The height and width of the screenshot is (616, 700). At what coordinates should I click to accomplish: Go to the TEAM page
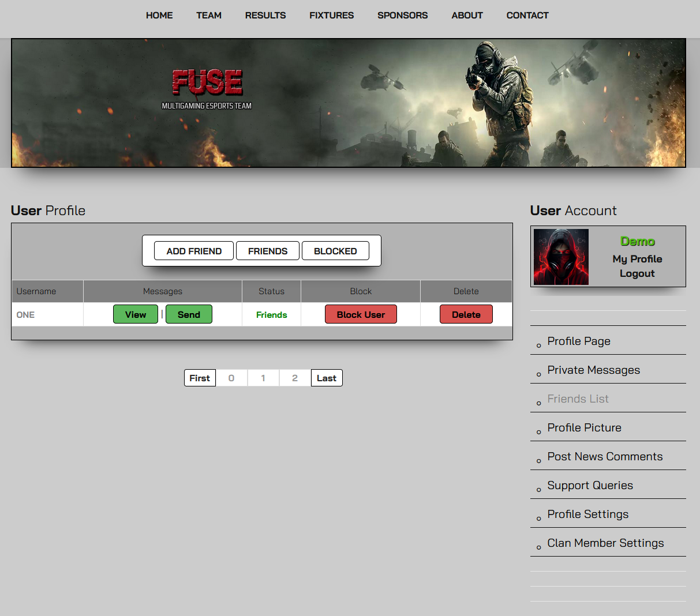pos(209,16)
